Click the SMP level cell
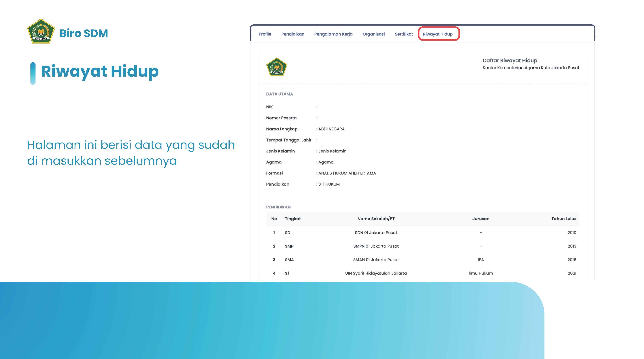Image resolution: width=644 pixels, height=359 pixels. click(289, 246)
